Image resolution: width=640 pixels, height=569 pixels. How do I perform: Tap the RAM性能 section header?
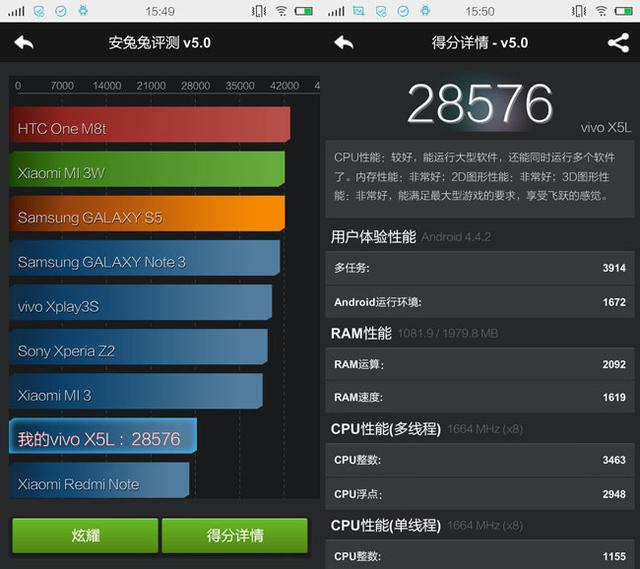[x=361, y=333]
